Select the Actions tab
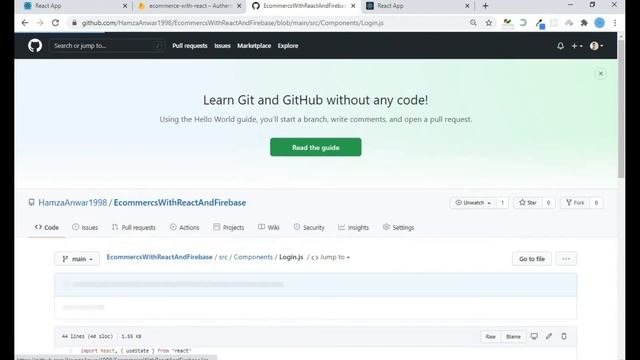 point(184,227)
